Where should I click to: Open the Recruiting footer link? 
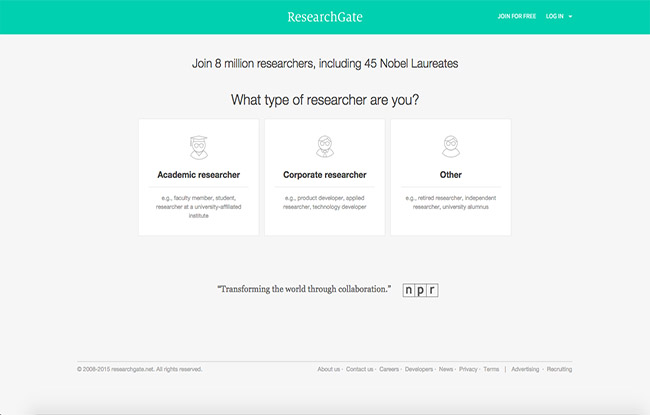pyautogui.click(x=559, y=369)
